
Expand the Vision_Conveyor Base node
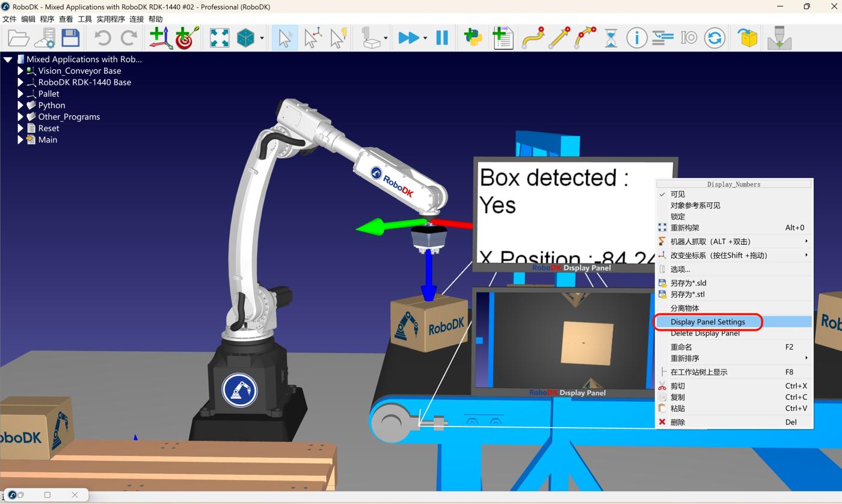click(20, 71)
